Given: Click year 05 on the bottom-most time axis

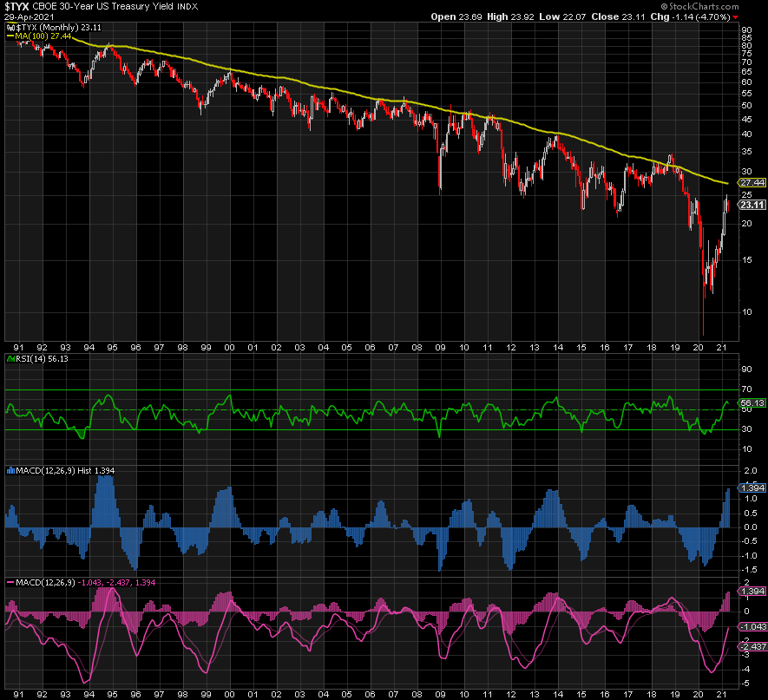Looking at the screenshot, I should (347, 694).
